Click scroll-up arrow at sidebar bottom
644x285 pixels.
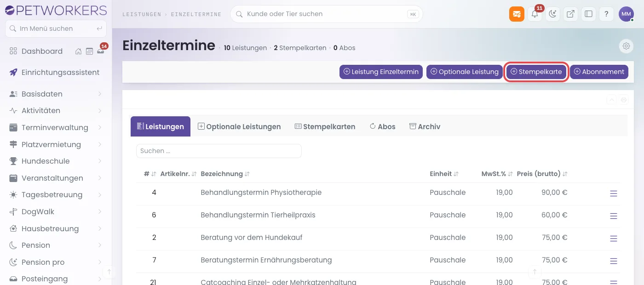[109, 272]
